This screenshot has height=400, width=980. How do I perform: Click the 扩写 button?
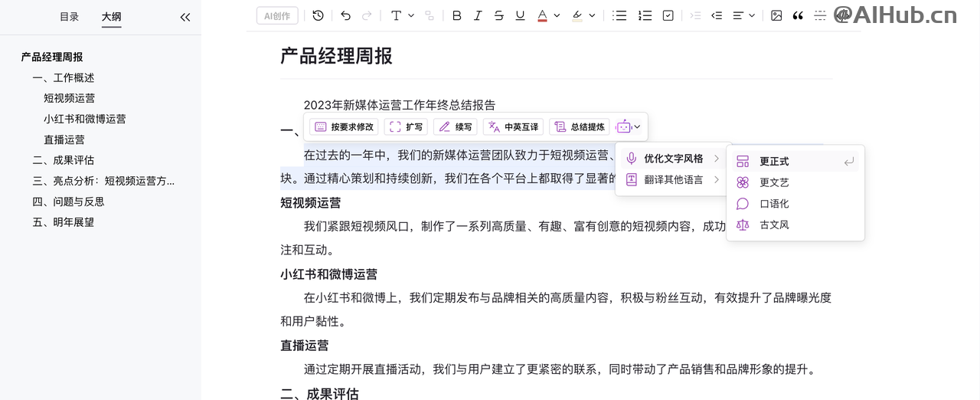(x=406, y=127)
